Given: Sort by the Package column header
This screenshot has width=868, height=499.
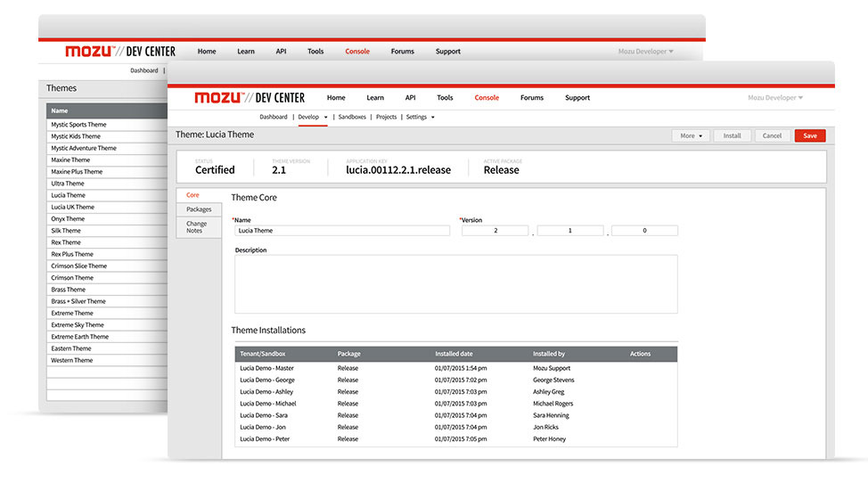Looking at the screenshot, I should coord(348,354).
